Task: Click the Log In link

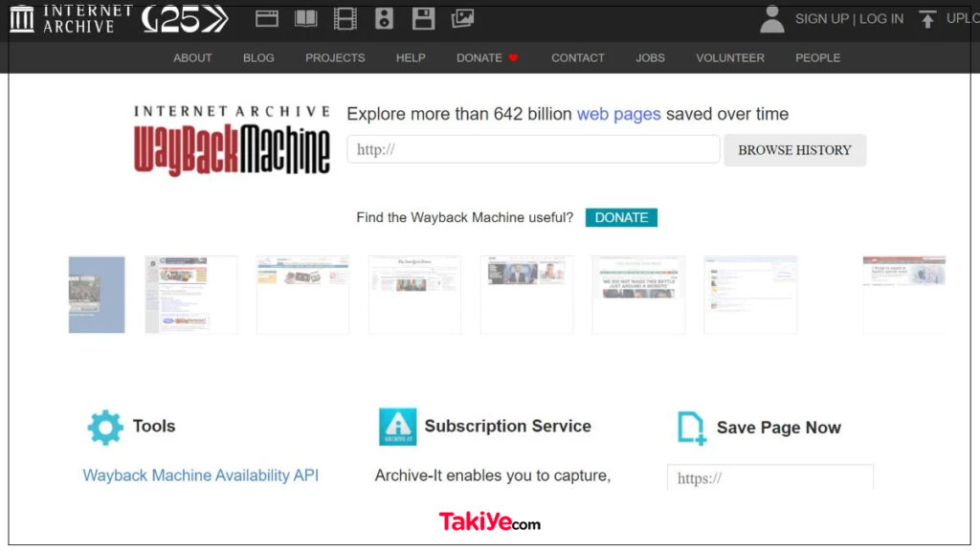Action: pos(881,19)
